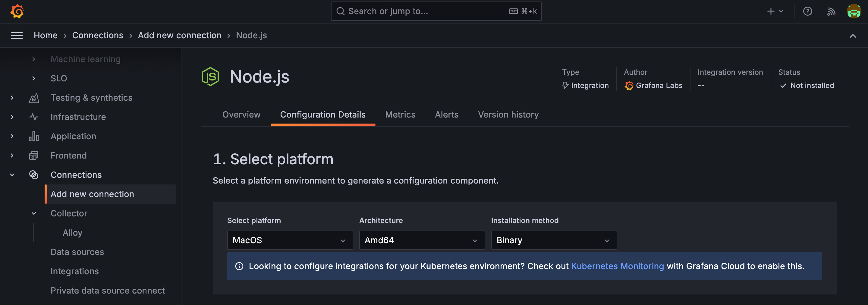Screen dimensions: 868x305
Task: Open the Select platform MacOS dropdown
Action: (x=290, y=240)
